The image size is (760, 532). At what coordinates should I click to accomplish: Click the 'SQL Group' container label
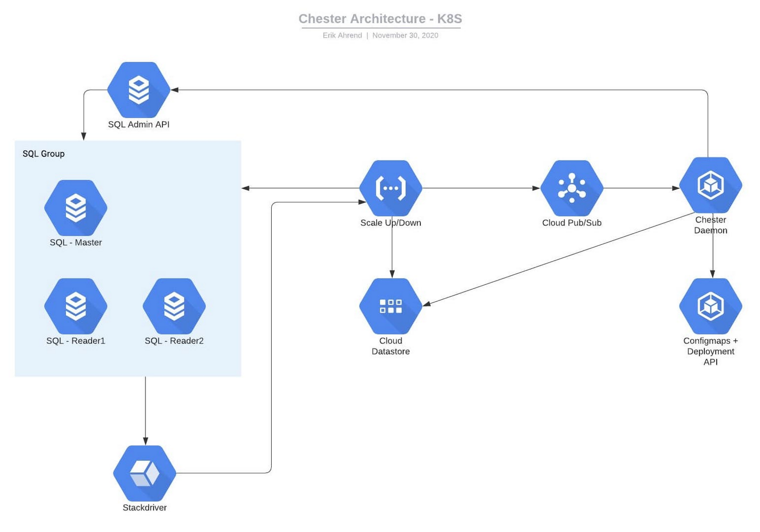[x=44, y=154]
